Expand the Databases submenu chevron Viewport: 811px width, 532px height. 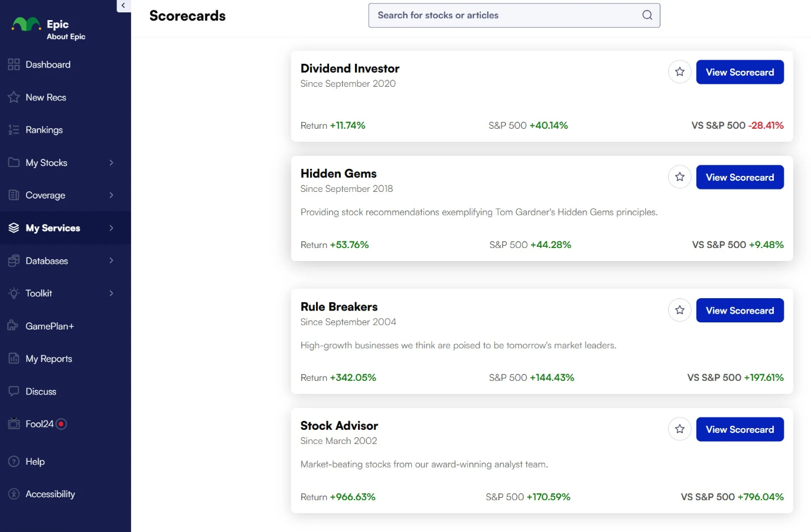(111, 261)
